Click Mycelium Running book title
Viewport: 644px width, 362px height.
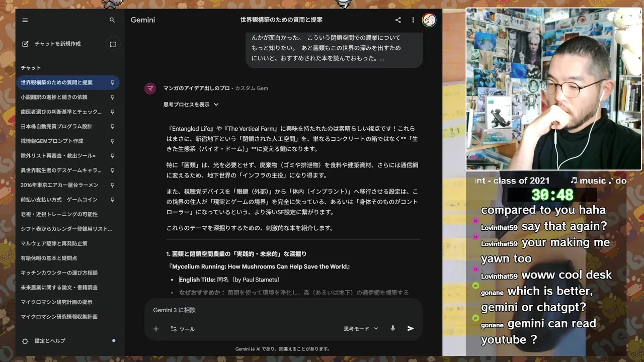click(260, 266)
